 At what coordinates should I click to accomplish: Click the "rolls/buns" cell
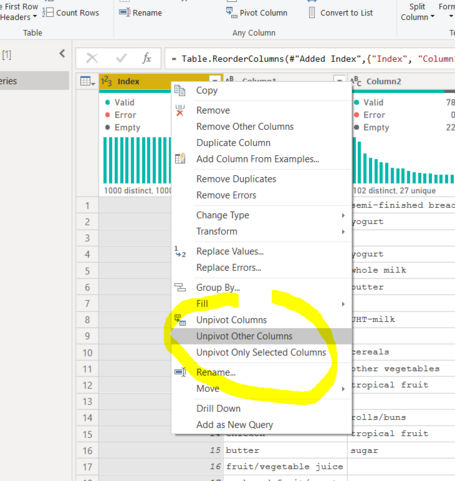402,417
